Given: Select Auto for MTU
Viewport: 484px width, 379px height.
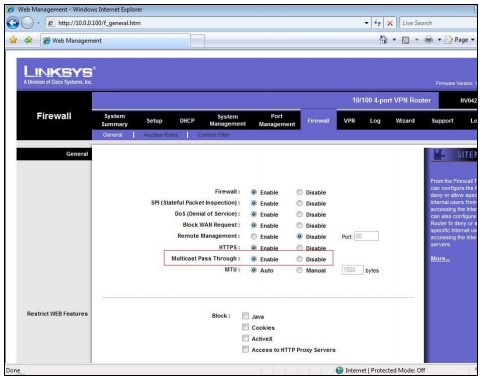Looking at the screenshot, I should 254,270.
